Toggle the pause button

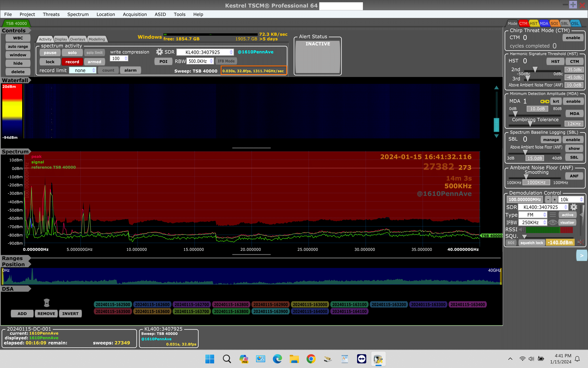tap(50, 53)
